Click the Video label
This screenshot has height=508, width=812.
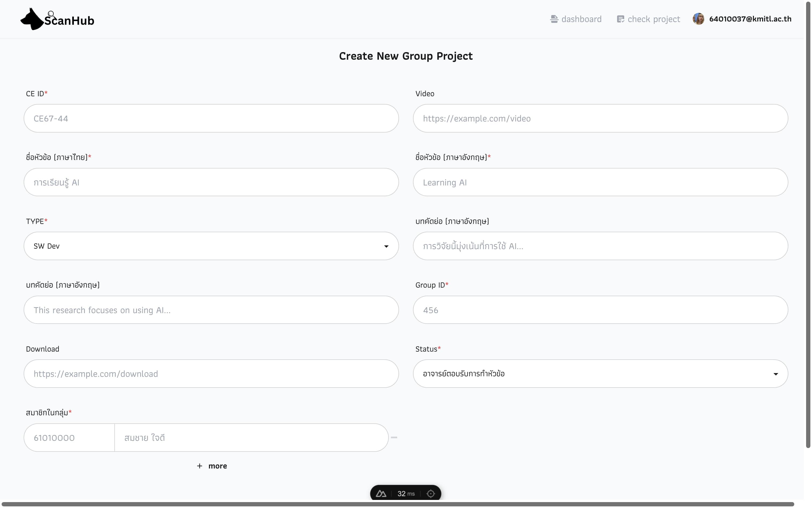[425, 94]
